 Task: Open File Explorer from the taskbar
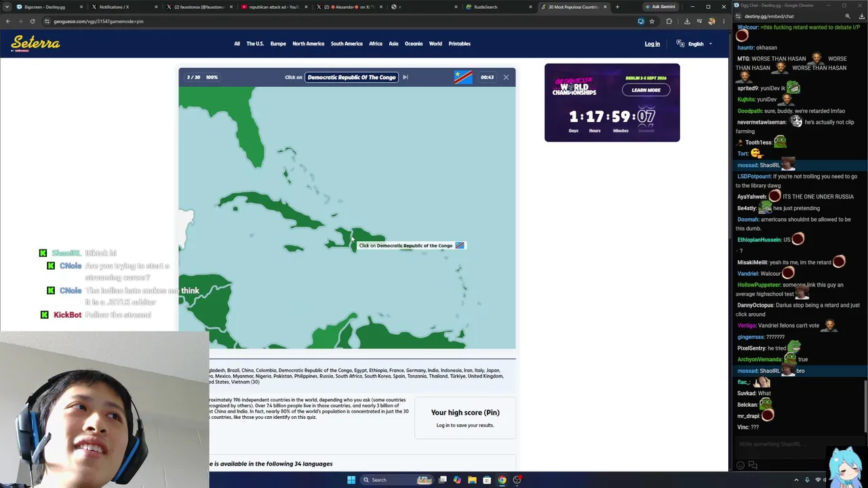[473, 480]
